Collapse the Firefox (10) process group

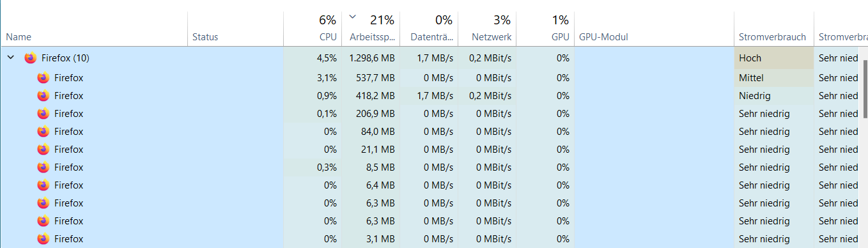[x=10, y=58]
